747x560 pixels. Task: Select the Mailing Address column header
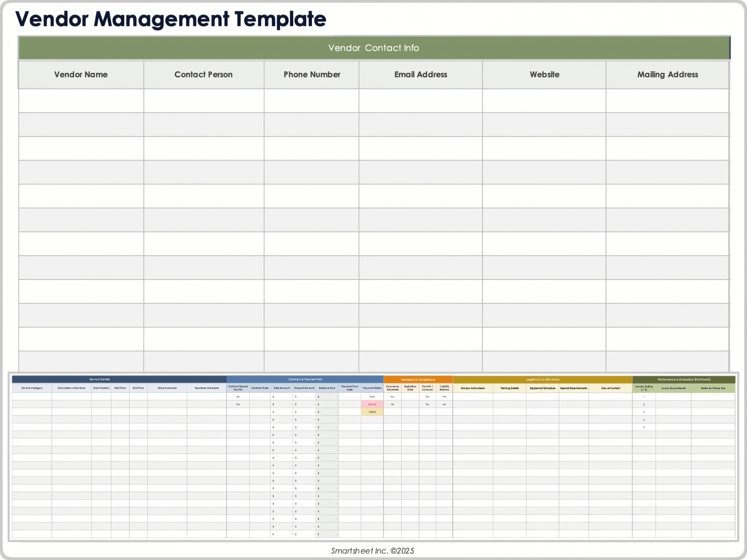click(667, 75)
